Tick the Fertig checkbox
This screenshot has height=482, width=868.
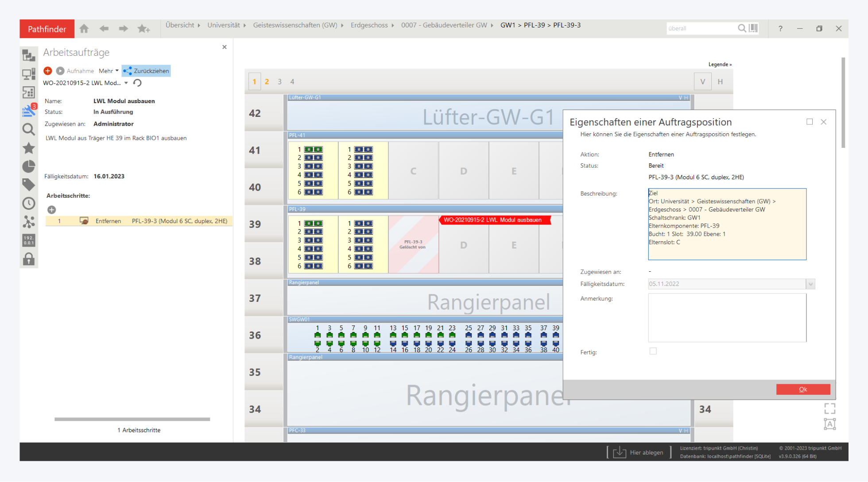(x=653, y=351)
